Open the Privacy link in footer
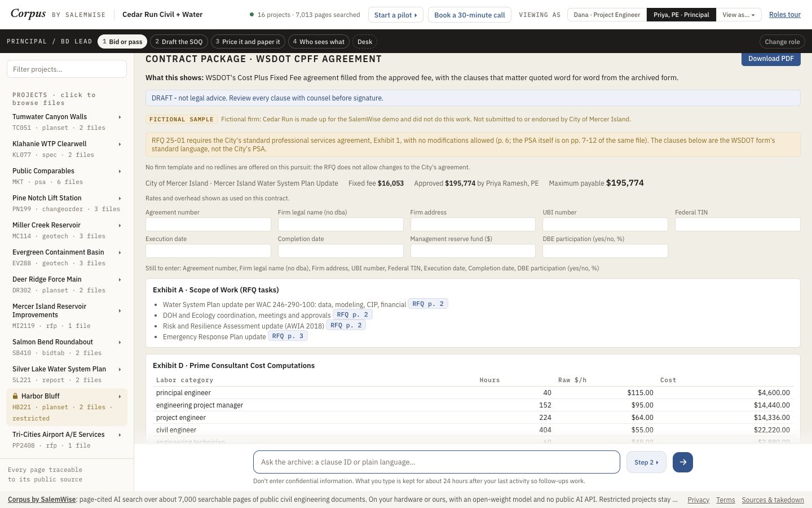The width and height of the screenshot is (812, 508). pyautogui.click(x=698, y=500)
